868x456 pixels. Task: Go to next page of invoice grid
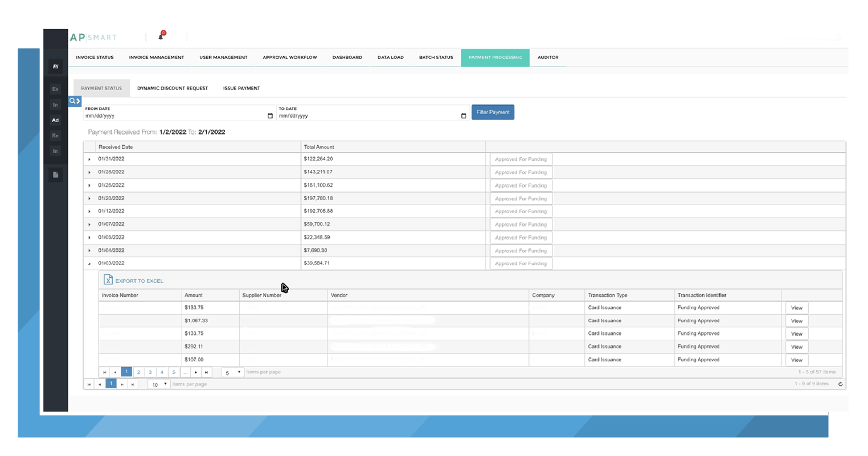(x=196, y=372)
